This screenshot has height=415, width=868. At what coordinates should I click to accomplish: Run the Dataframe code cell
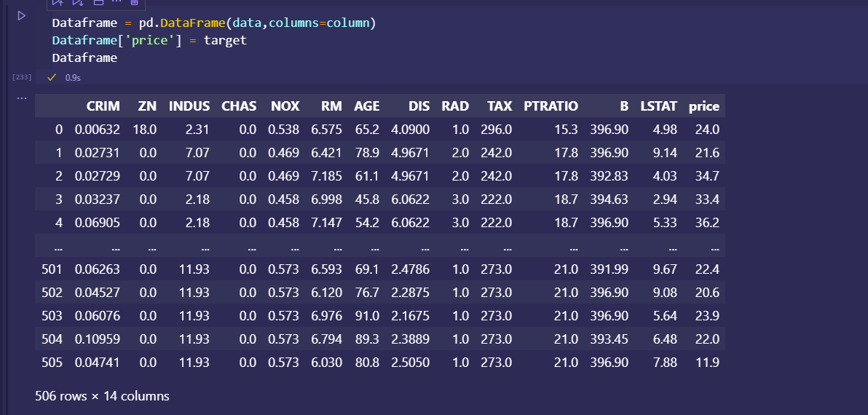point(22,16)
